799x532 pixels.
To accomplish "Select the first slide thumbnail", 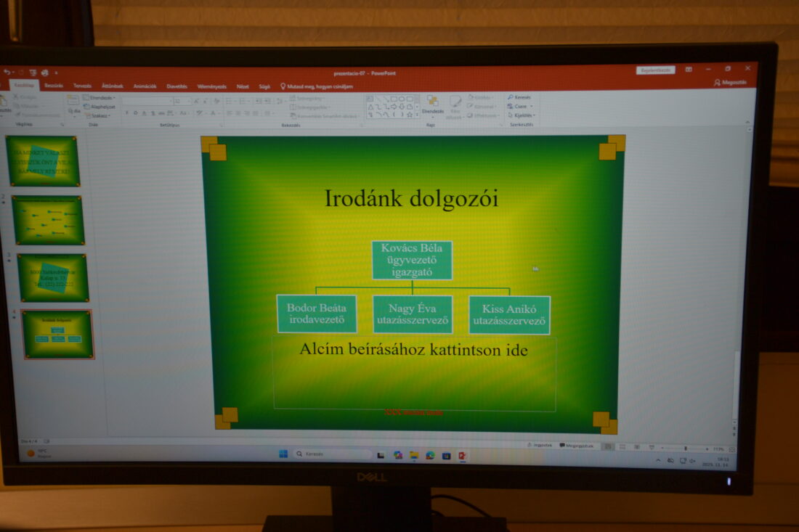I will (x=43, y=161).
